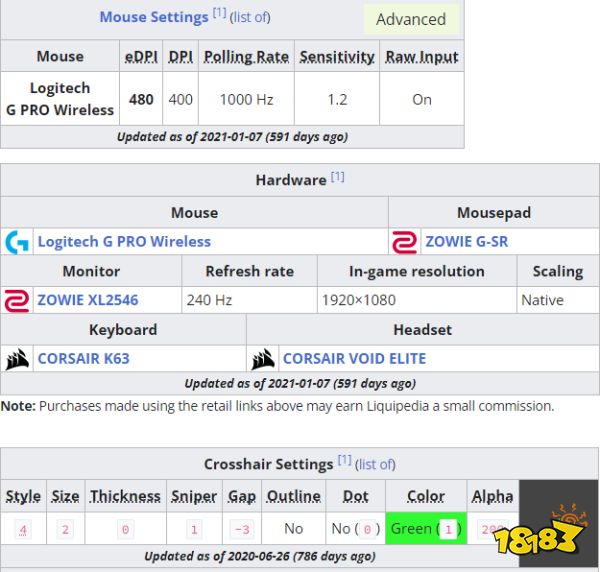600x572 pixels.
Task: Click the DPI column header
Action: coord(181,57)
